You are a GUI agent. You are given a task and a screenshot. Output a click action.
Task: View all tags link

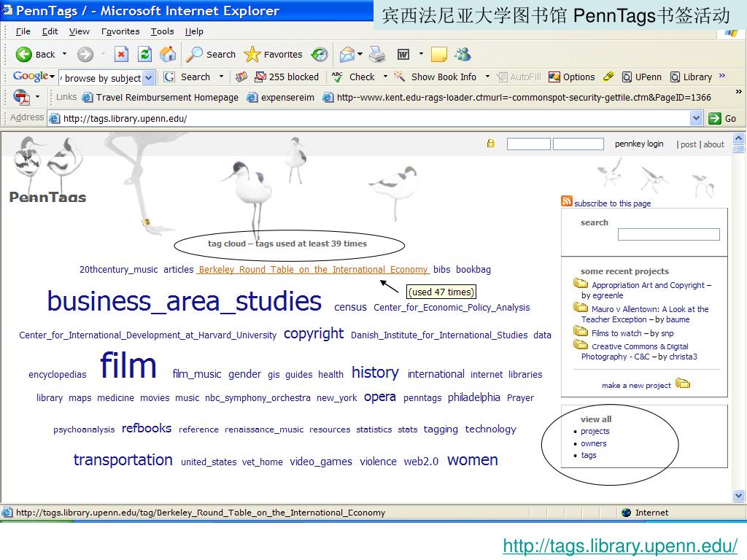589,455
